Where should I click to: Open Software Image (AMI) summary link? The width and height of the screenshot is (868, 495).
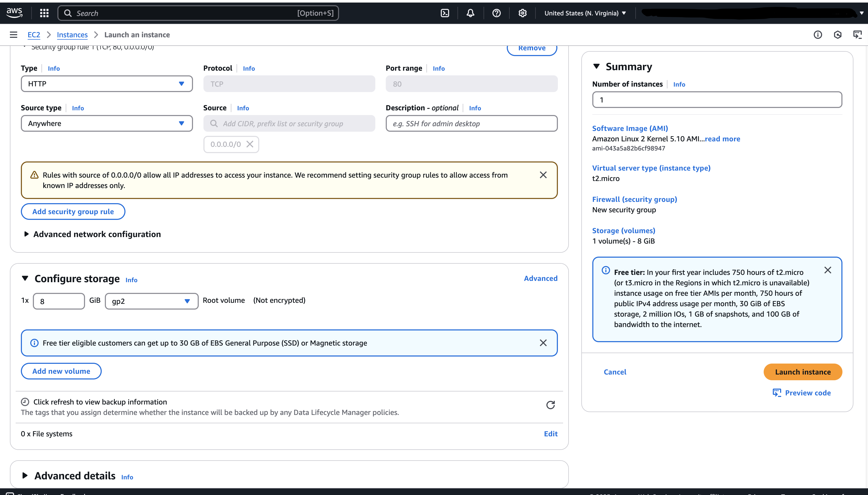tap(630, 128)
